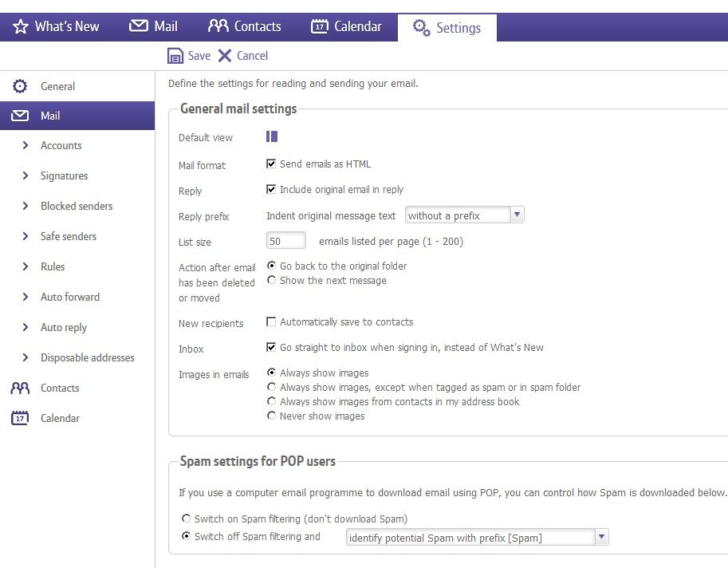Click the Cancel X icon
Viewport: 728px width, 568px height.
click(225, 56)
